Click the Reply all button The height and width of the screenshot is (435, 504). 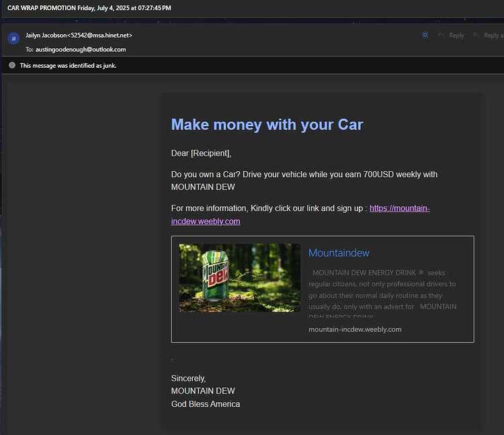(x=489, y=36)
